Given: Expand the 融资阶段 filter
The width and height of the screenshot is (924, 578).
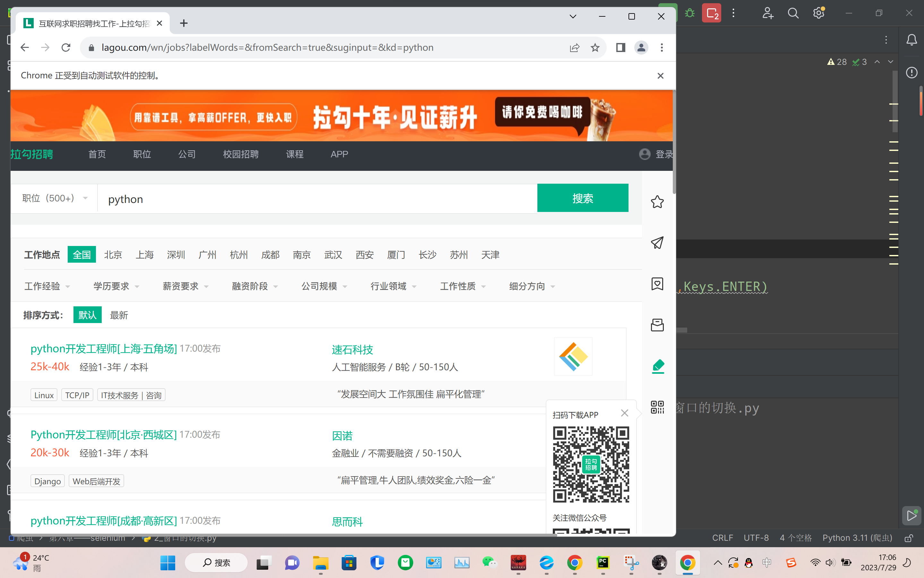Looking at the screenshot, I should point(255,286).
